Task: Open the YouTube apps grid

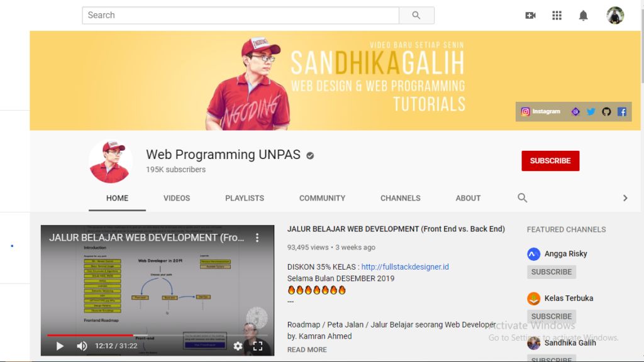Action: click(x=557, y=16)
